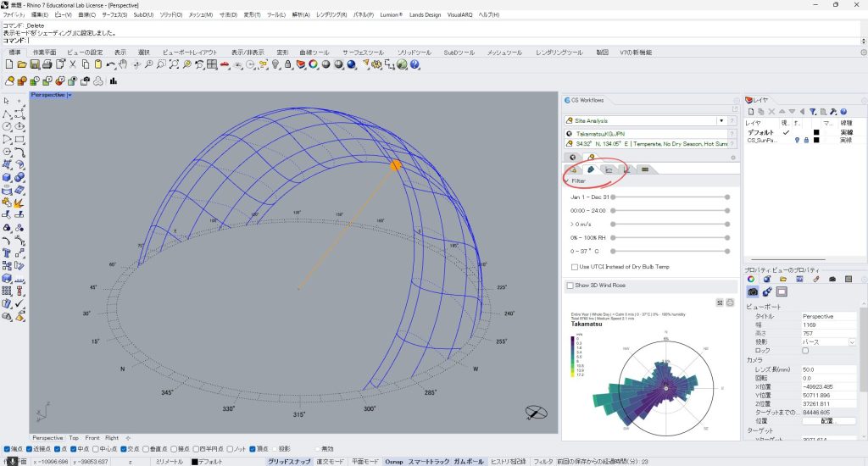This screenshot has height=466, width=868.
Task: Click the Cut scissors icon
Action: click(74, 64)
